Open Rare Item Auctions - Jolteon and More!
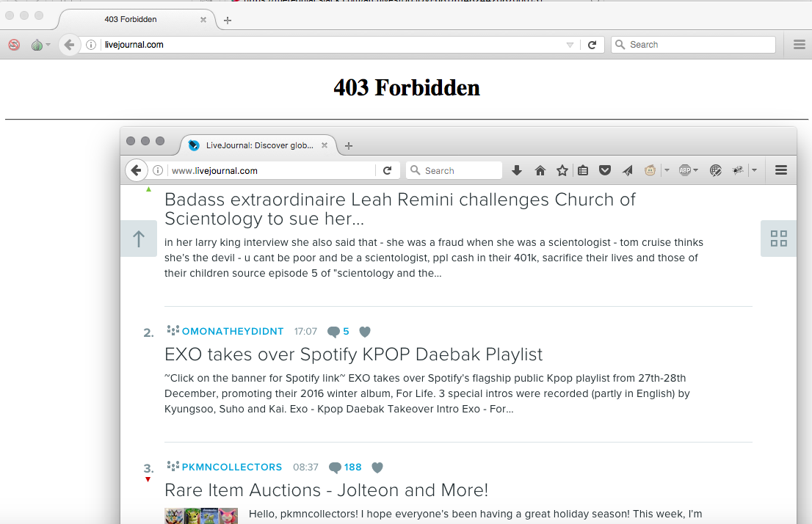 [326, 490]
